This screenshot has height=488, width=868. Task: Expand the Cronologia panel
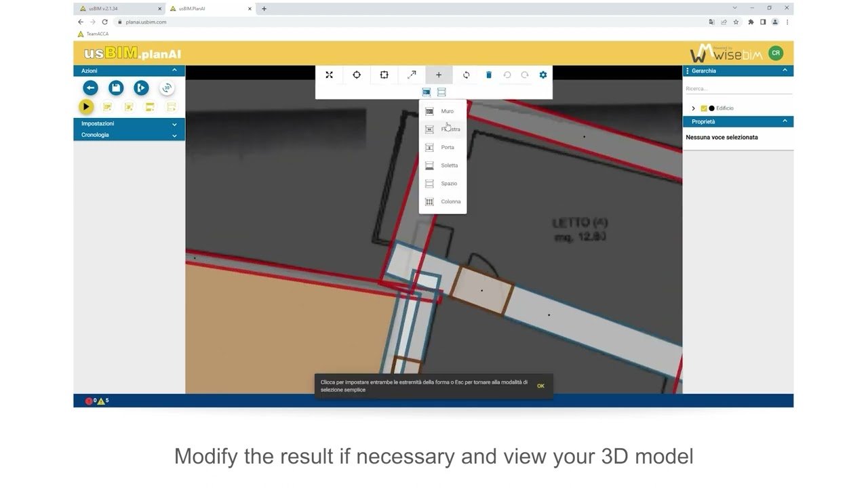pyautogui.click(x=174, y=136)
